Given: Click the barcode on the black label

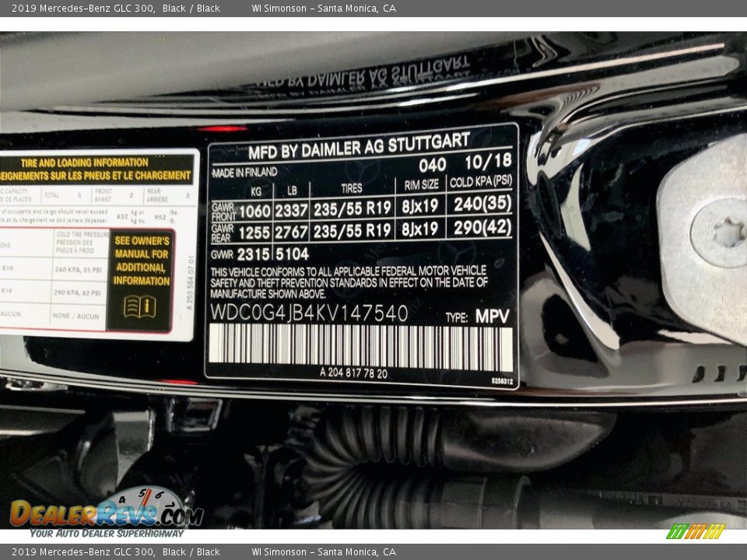Looking at the screenshot, I should coord(360,348).
